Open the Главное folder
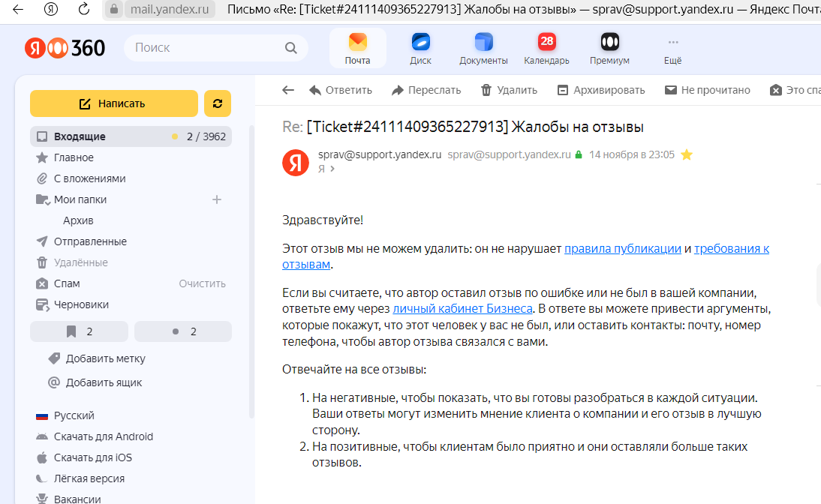The width and height of the screenshot is (821, 504). [x=74, y=157]
